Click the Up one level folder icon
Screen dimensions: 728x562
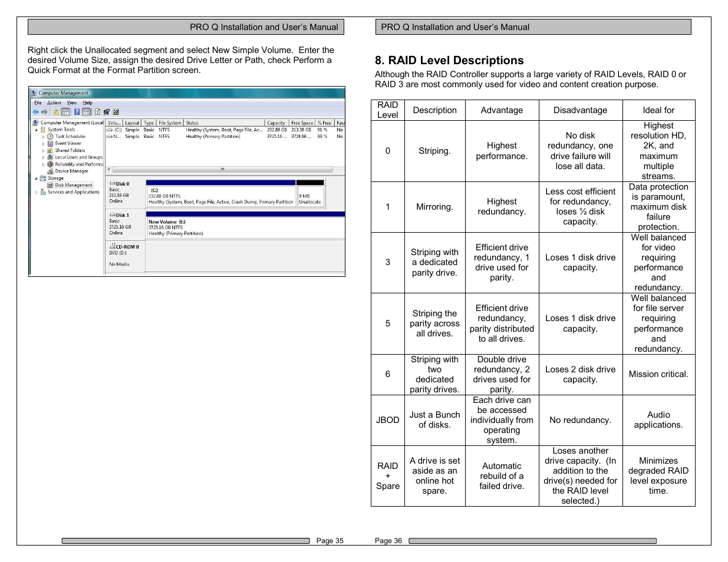coord(57,112)
